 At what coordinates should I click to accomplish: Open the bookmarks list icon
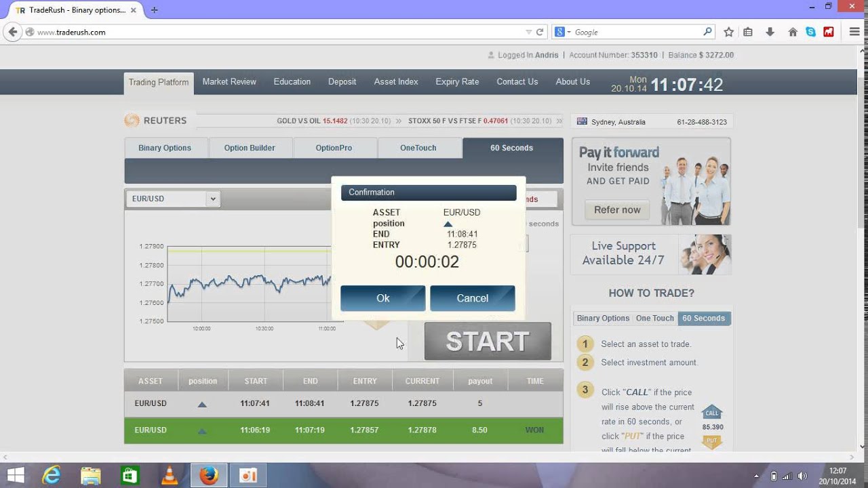748,32
